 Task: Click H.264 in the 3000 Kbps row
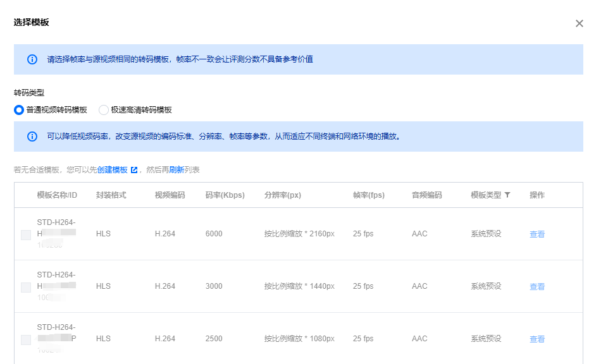coord(165,286)
